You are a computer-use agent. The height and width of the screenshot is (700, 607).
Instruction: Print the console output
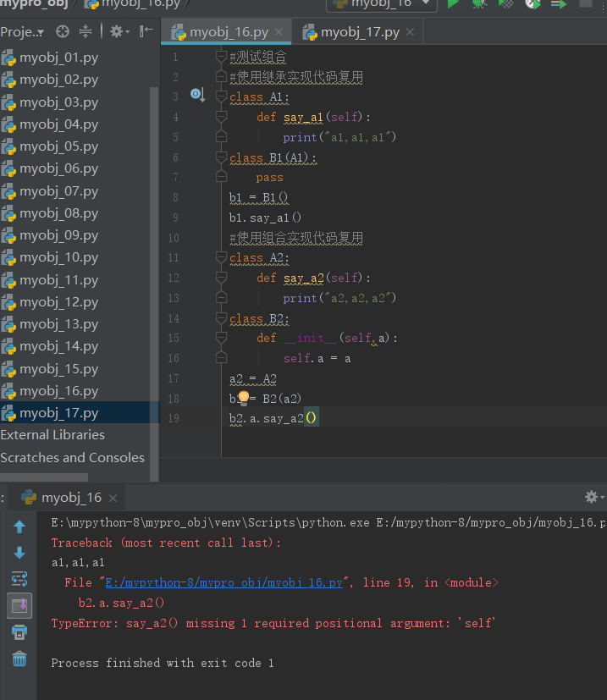pos(19,632)
